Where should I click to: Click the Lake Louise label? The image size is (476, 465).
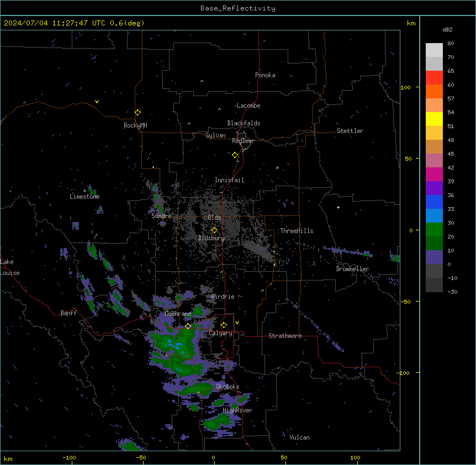pos(10,267)
